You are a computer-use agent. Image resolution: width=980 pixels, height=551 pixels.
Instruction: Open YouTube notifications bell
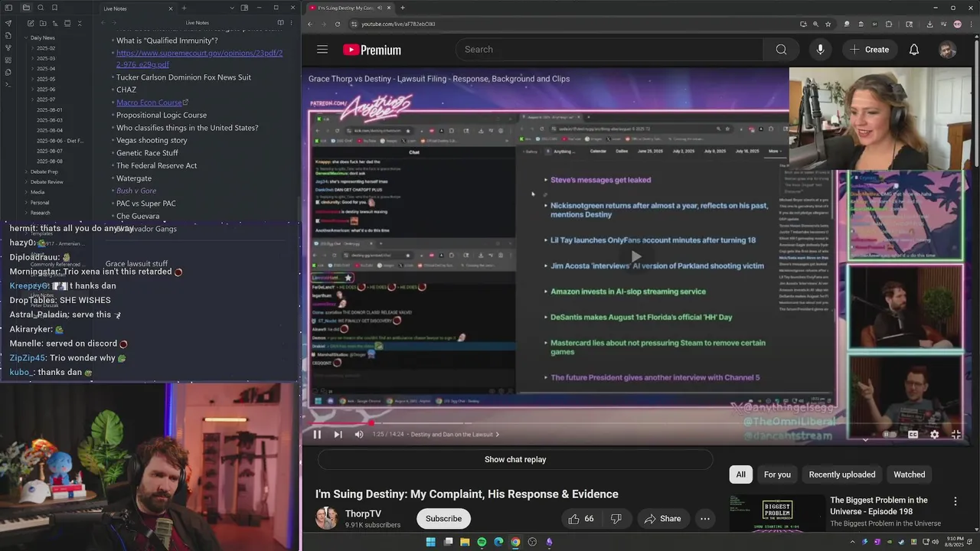pos(913,50)
